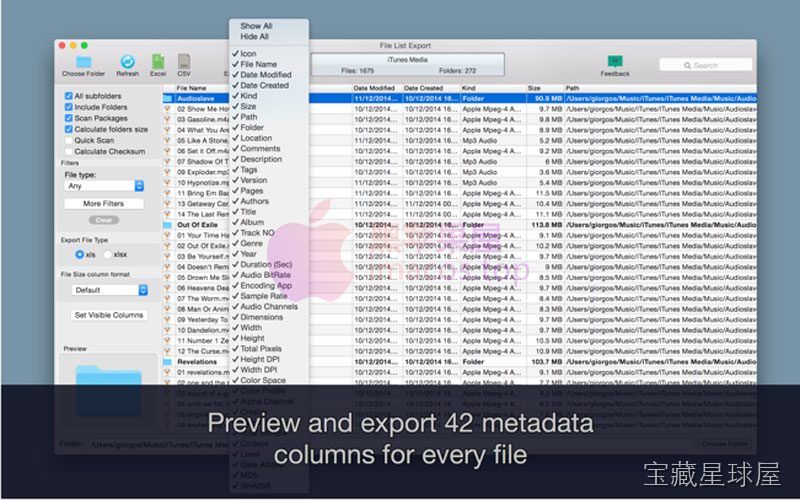Image resolution: width=800 pixels, height=500 pixels.
Task: Toggle the Include Folders checkbox
Action: pyautogui.click(x=68, y=107)
